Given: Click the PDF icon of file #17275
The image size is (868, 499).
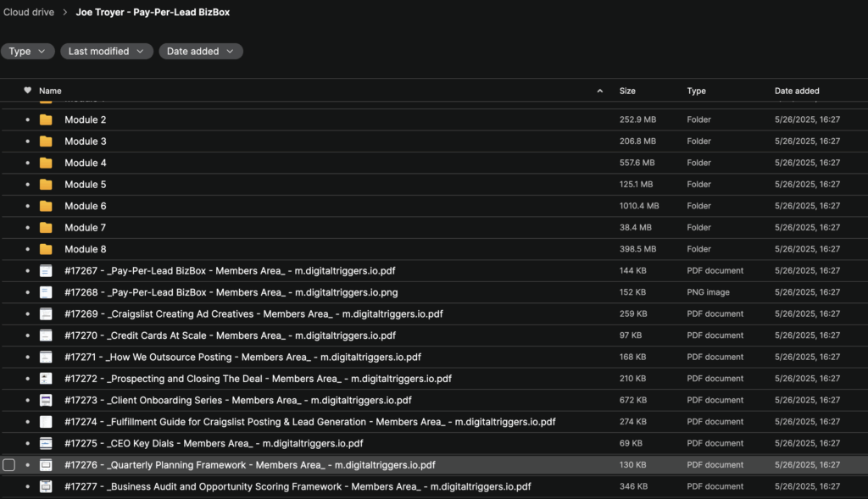Looking at the screenshot, I should [x=46, y=443].
